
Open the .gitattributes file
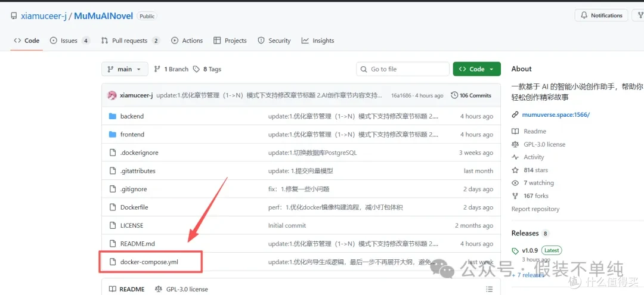point(138,170)
